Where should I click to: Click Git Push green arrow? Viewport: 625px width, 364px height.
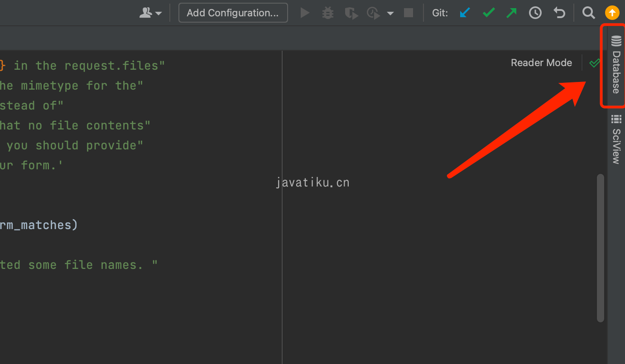click(512, 13)
